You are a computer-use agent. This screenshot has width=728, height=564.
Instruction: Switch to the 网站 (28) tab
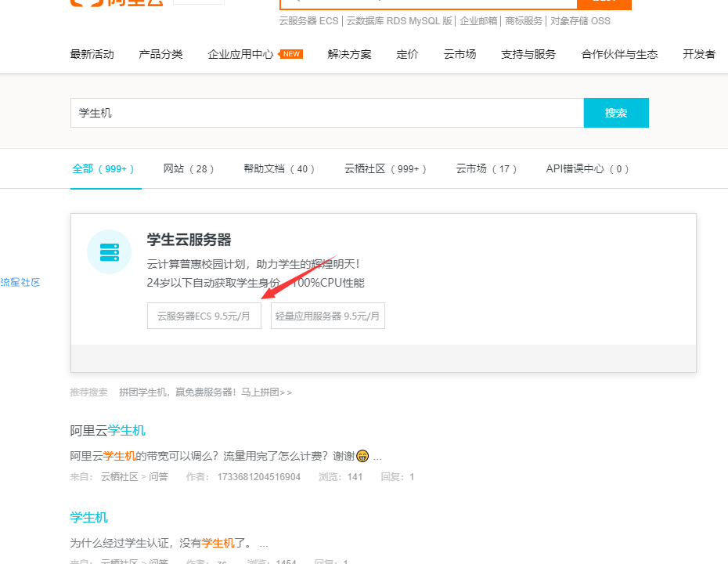coord(189,168)
